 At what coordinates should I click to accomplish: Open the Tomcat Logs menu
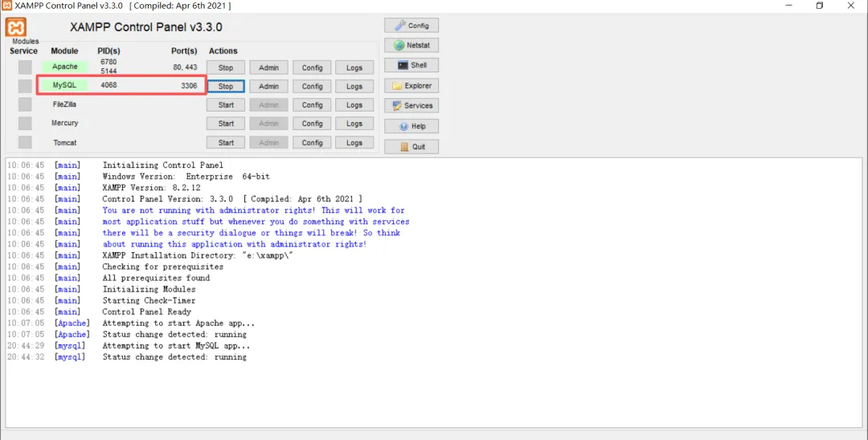coord(354,143)
